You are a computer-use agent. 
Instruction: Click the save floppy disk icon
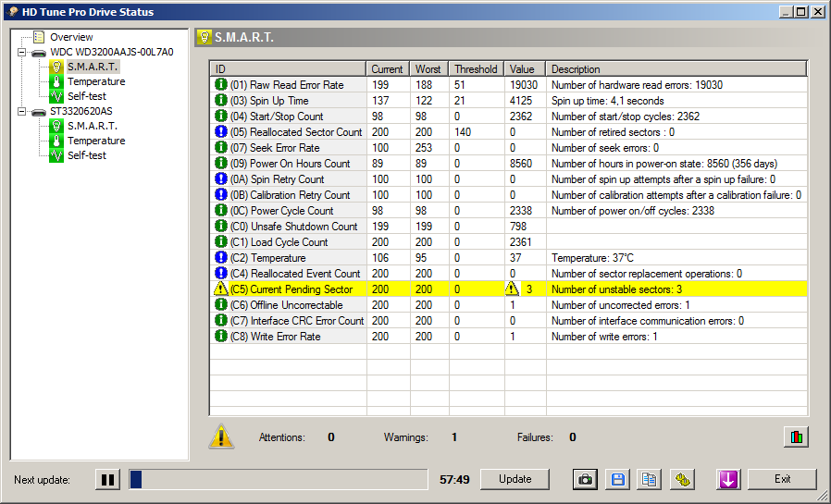(617, 480)
